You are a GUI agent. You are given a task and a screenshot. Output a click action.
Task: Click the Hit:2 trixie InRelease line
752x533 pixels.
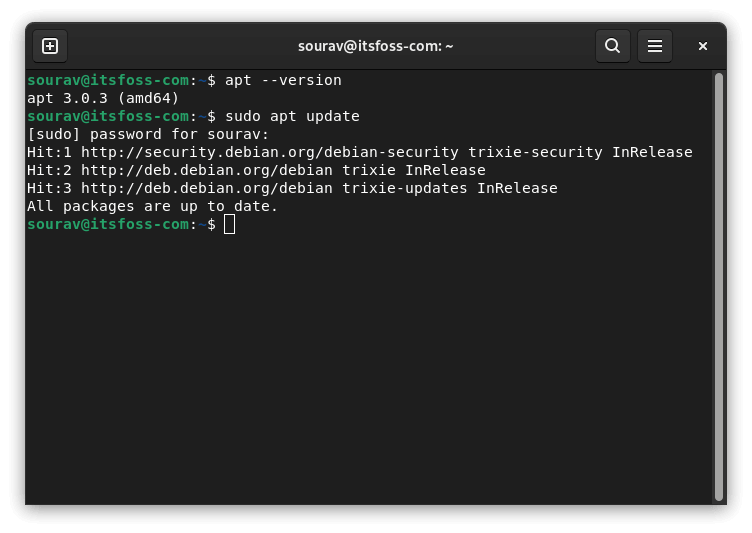pos(256,170)
